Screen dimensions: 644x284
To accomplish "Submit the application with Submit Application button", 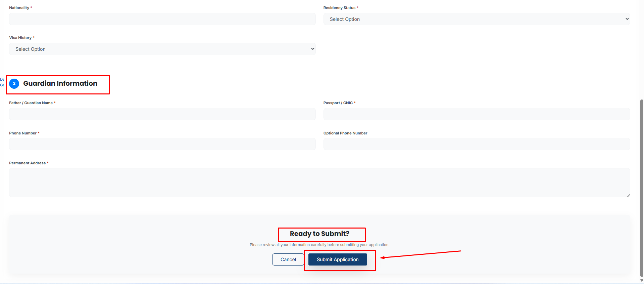I will pyautogui.click(x=338, y=259).
